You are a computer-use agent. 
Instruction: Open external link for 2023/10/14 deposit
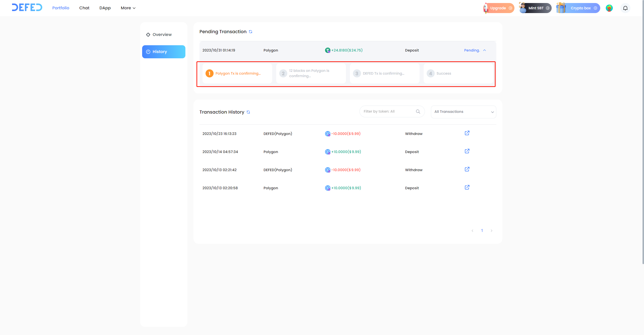click(x=467, y=151)
